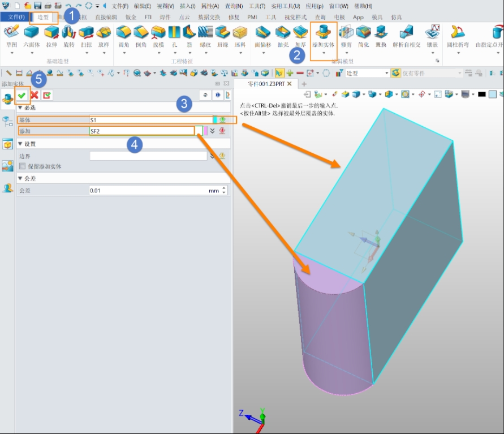The width and height of the screenshot is (504, 434).
Task: Click the green checkmark OK button
Action: click(22, 95)
